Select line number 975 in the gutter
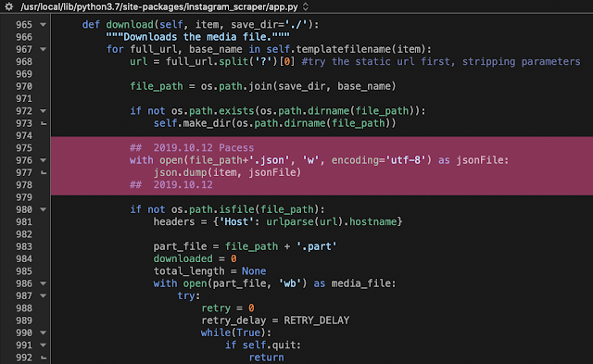The image size is (593, 364). [24, 148]
